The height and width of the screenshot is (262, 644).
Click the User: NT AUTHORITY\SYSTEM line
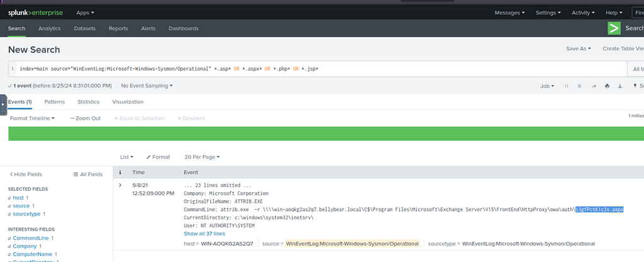point(219,225)
